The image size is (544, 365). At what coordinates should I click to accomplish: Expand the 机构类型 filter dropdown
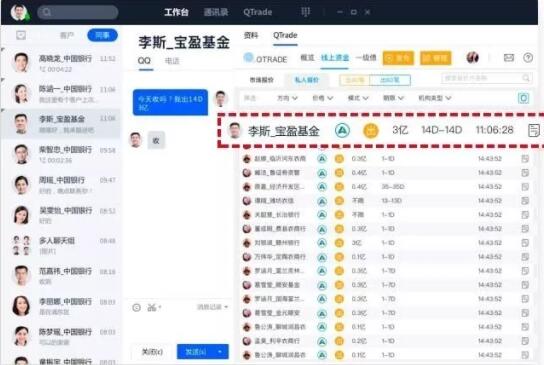435,98
